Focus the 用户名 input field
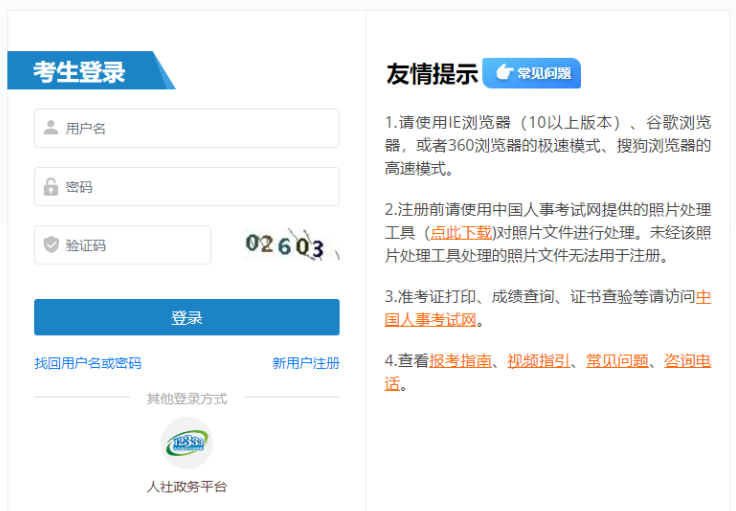 (187, 128)
